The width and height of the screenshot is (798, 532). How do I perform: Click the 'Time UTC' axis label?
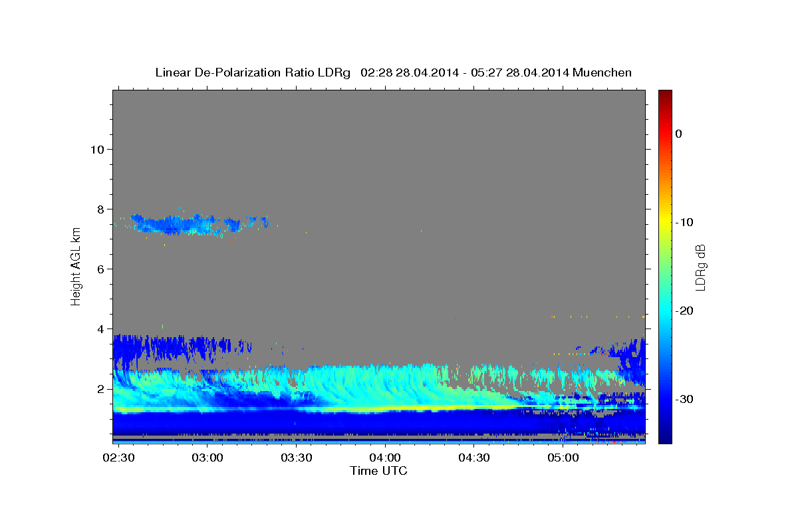(x=378, y=471)
